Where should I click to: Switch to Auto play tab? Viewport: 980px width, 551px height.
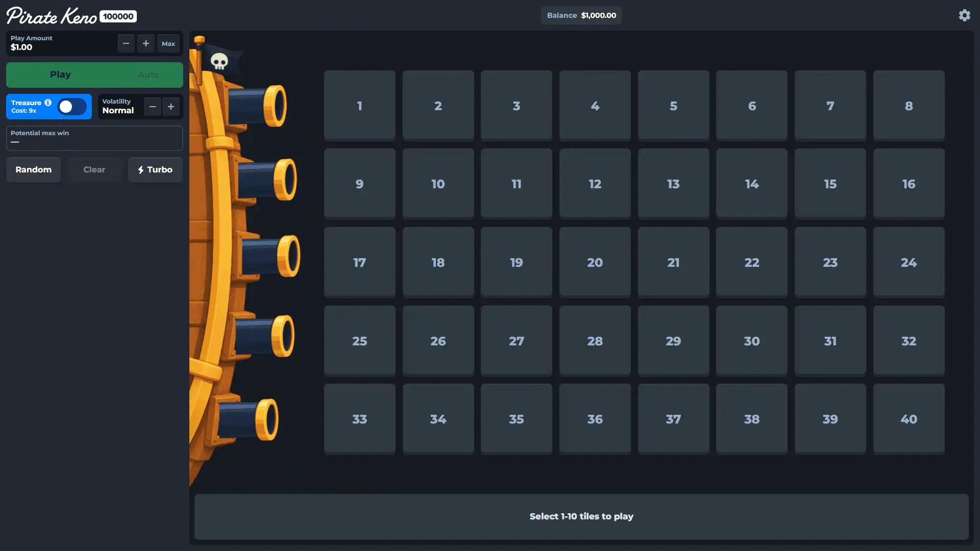coord(149,74)
